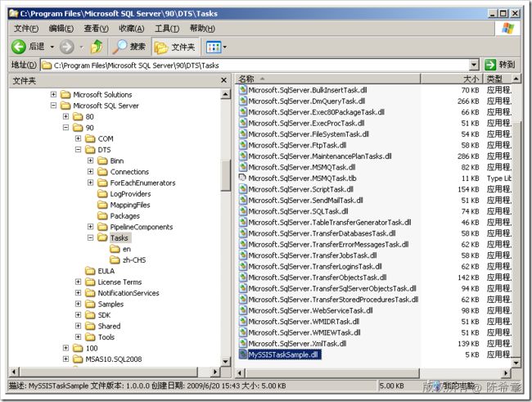Click folder tree horizontal scroll right arrow
The height and width of the screenshot is (402, 532).
[x=214, y=372]
